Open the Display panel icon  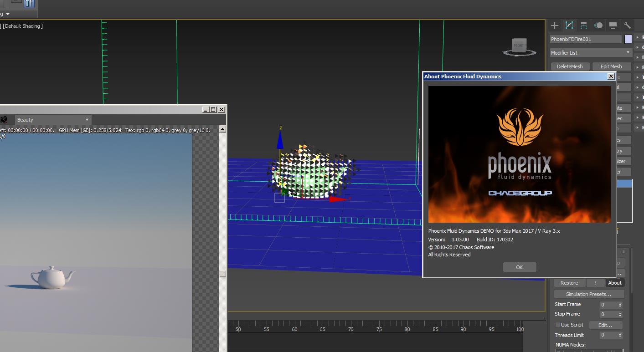coord(613,26)
